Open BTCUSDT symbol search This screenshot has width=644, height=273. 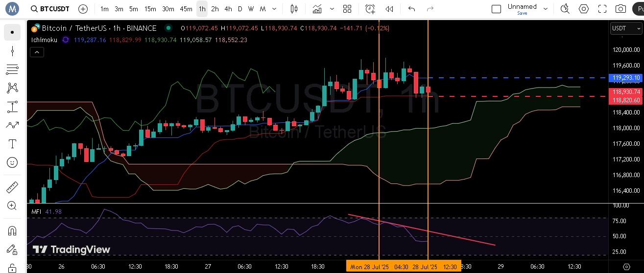pos(49,9)
